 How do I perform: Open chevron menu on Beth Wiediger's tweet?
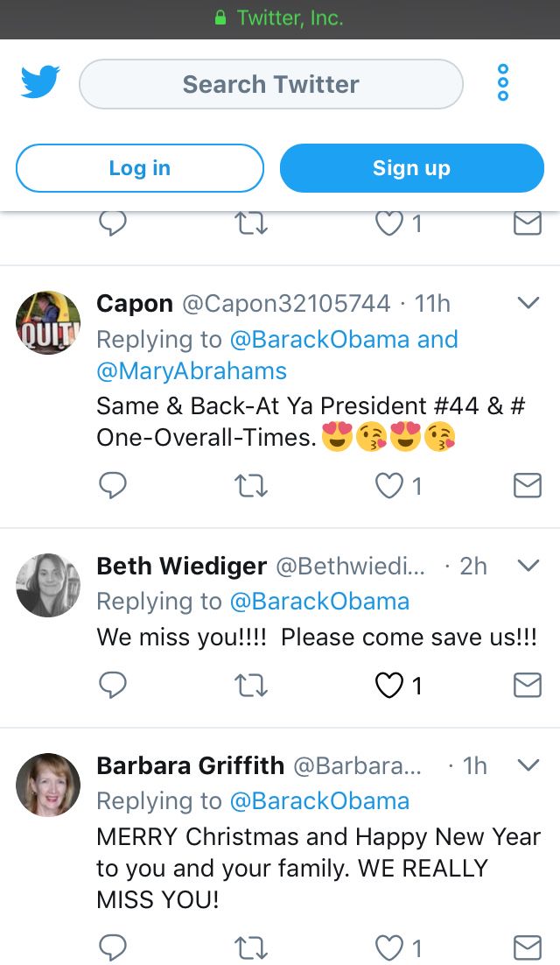point(528,565)
